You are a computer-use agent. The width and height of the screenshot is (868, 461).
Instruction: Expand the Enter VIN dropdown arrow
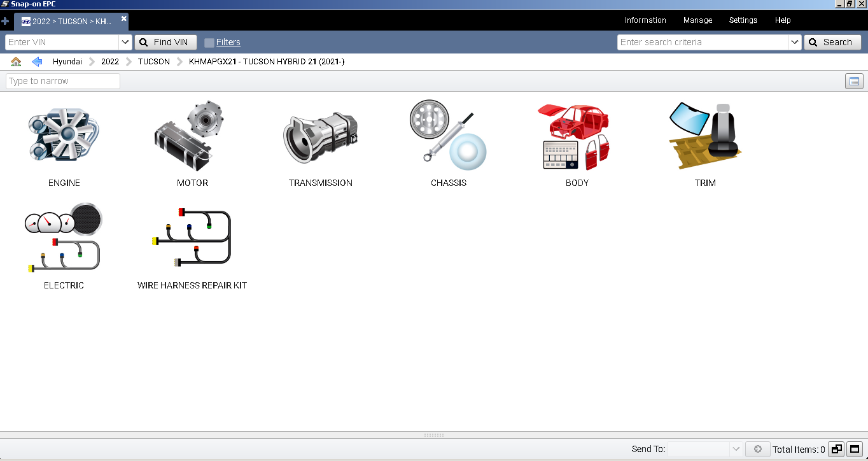pos(125,42)
